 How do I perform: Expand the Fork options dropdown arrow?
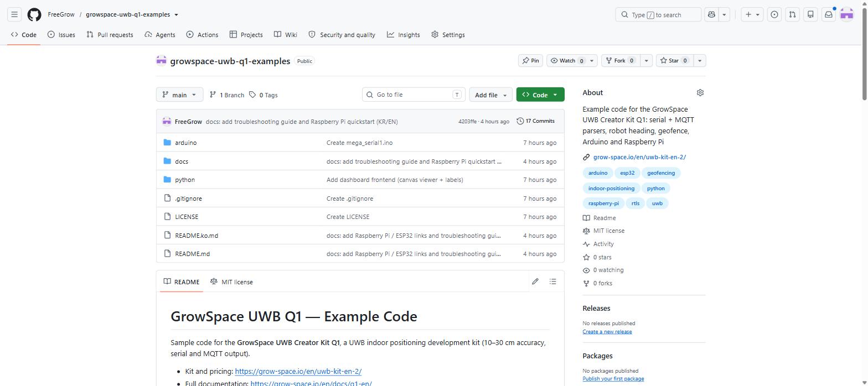pos(646,60)
